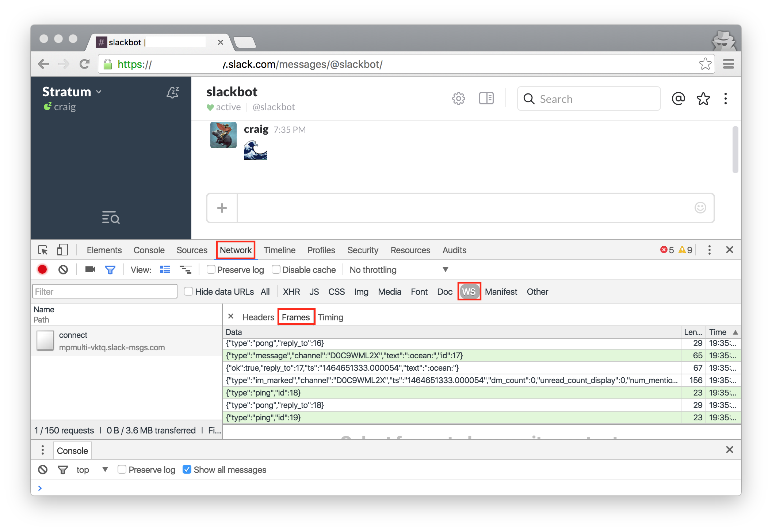Toggle device toolbar mode
The image size is (772, 532).
pyautogui.click(x=62, y=250)
